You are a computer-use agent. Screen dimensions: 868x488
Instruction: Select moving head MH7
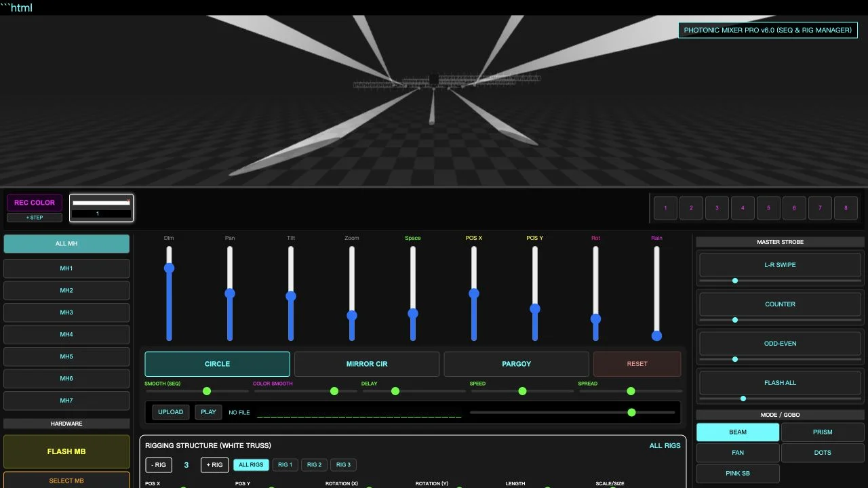point(66,401)
